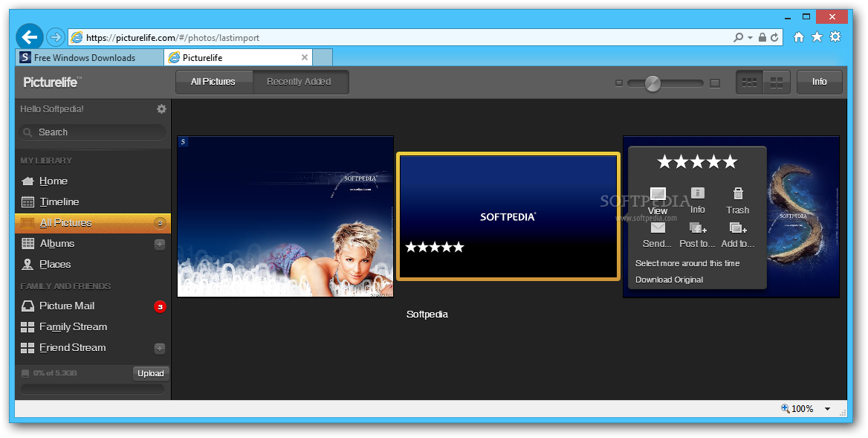Open the favorites star icon
The width and height of the screenshot is (868, 438).
click(817, 36)
